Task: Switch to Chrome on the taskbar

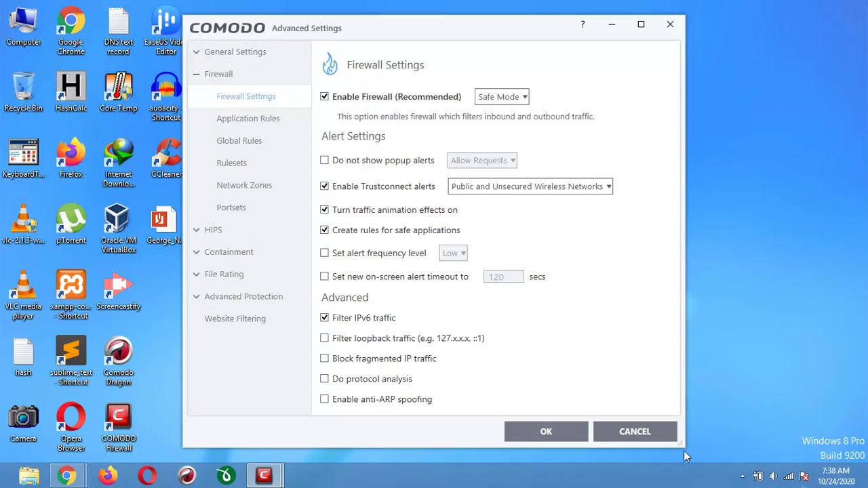Action: tap(66, 476)
